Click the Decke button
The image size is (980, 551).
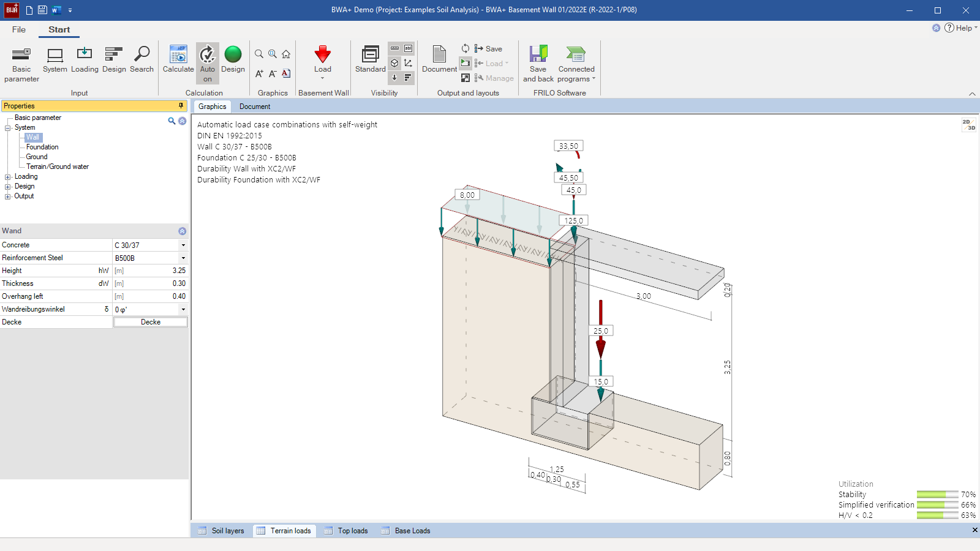coord(151,322)
